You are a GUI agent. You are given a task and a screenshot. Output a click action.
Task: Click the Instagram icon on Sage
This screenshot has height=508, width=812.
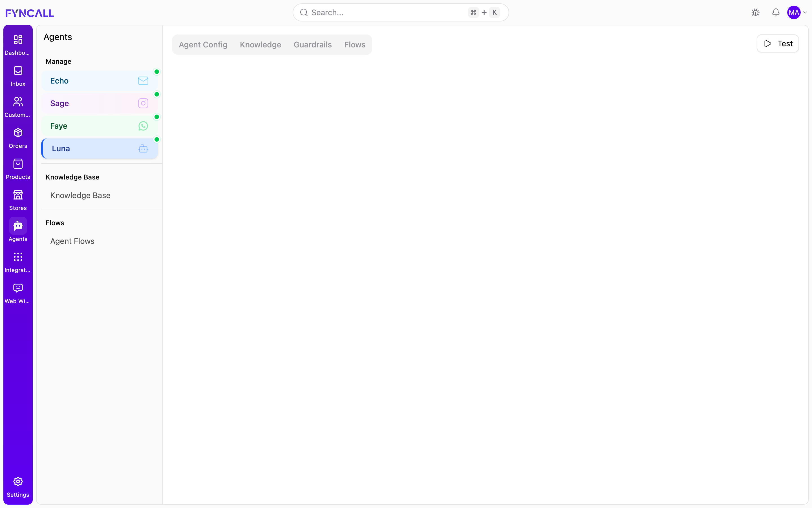coord(143,103)
